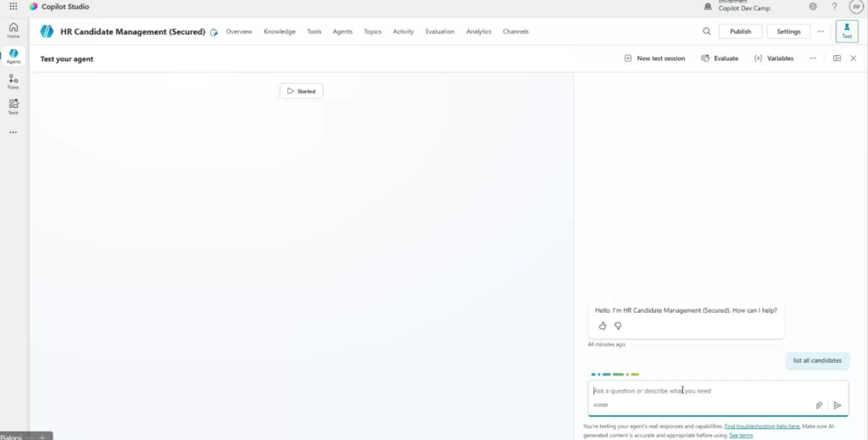Toggle the side pane layout icon
The image size is (868, 440).
coord(837,58)
